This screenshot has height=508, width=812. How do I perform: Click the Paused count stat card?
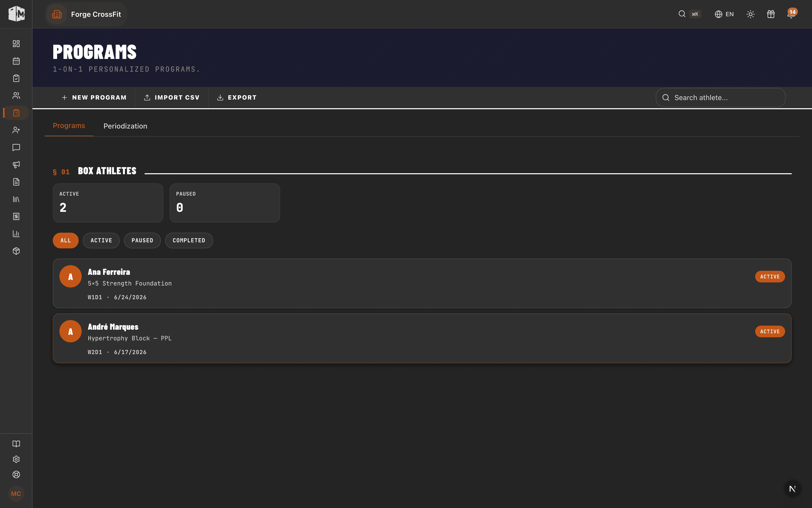(225, 203)
